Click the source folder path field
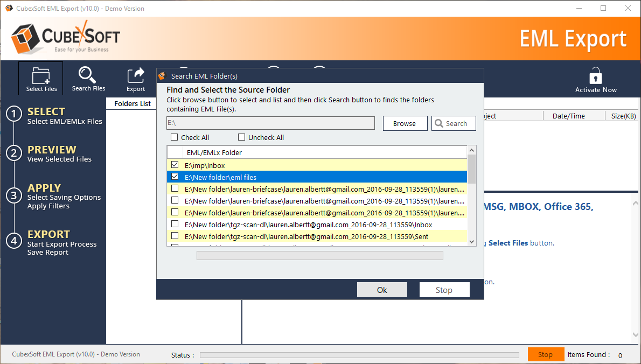 pos(270,123)
